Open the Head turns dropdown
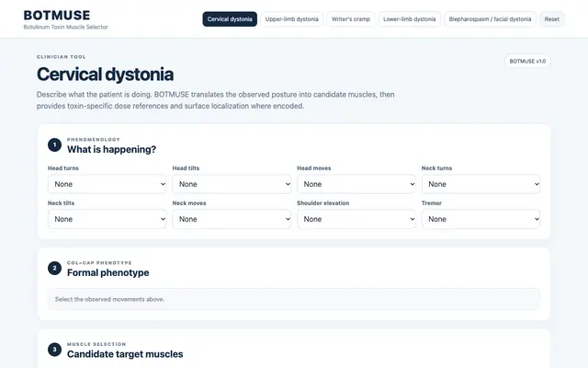Viewport: 588px width, 368px height. [x=107, y=184]
